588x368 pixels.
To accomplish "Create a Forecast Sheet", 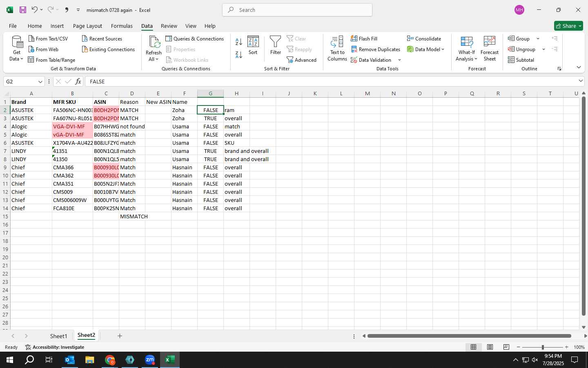I will pyautogui.click(x=490, y=49).
